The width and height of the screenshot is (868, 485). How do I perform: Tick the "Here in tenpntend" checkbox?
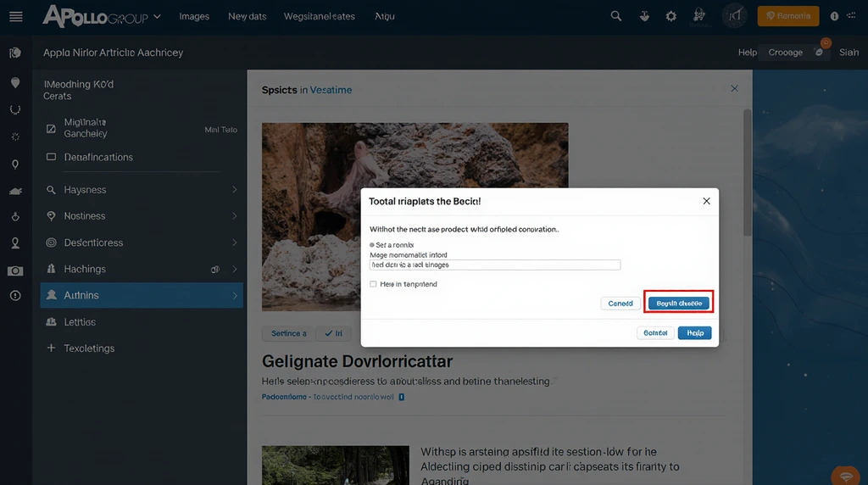pos(373,285)
